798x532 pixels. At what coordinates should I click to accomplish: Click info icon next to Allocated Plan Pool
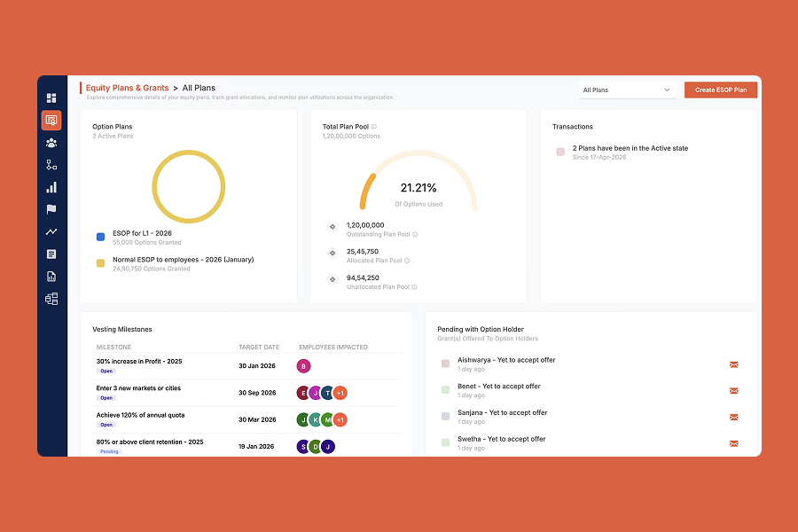[x=407, y=261]
